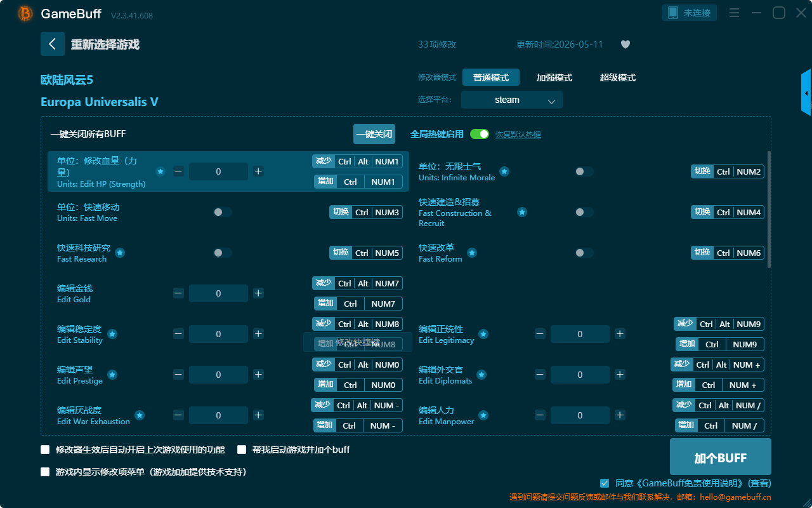Expand the blue side panel arrow
The image size is (812, 508).
tap(806, 93)
